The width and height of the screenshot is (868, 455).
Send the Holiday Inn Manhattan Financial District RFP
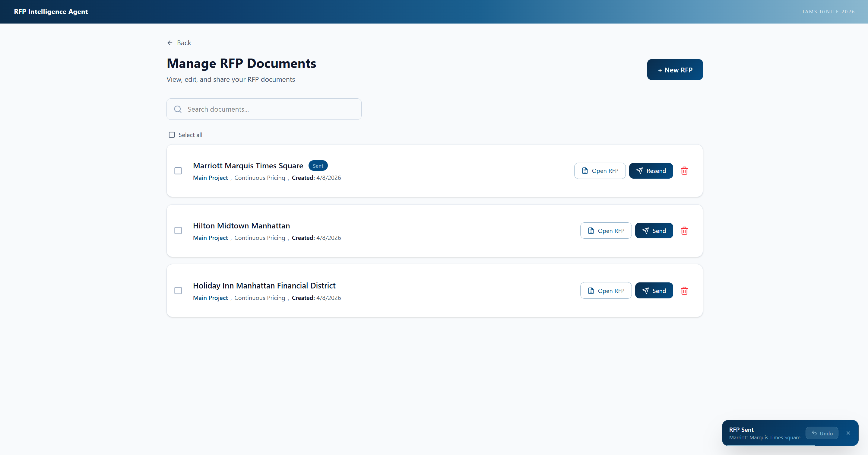[x=654, y=291]
